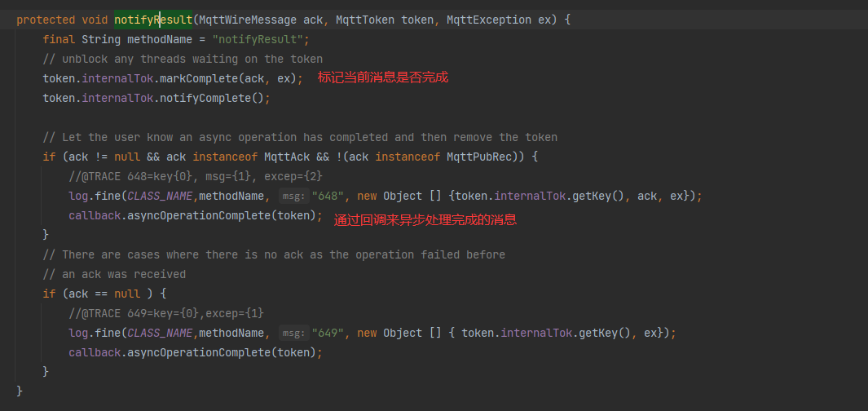Click the String type of methodName declaration
This screenshot has width=868, height=411.
click(101, 40)
